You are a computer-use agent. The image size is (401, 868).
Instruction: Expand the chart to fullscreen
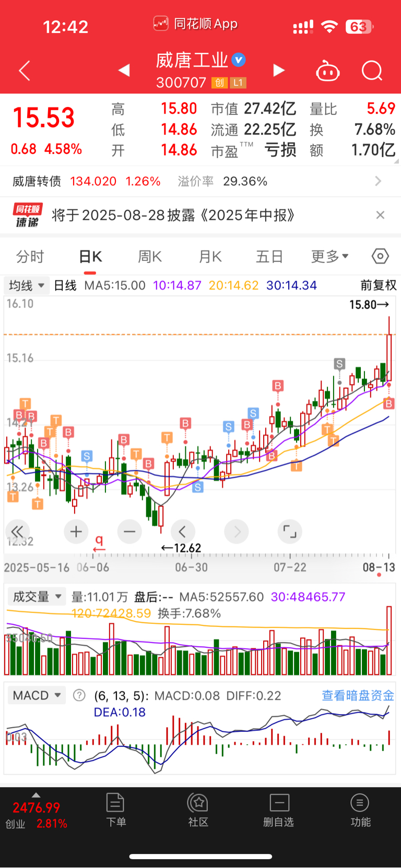coord(290,532)
